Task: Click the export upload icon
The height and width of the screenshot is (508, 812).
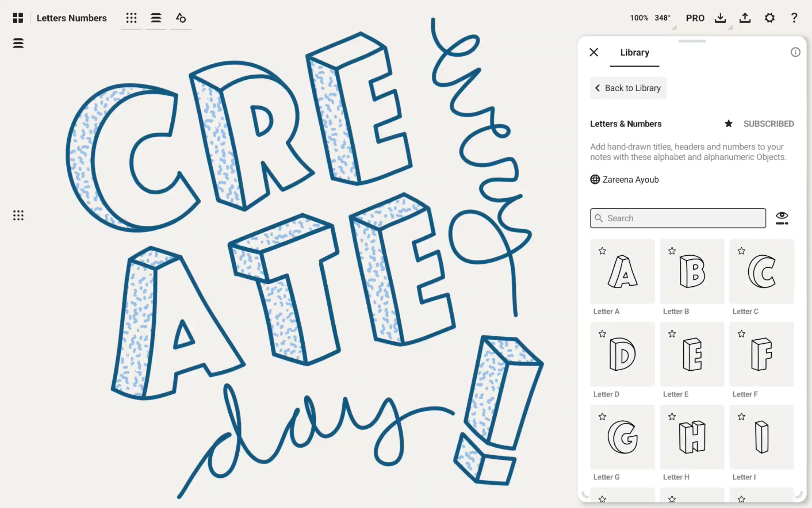Action: 745,18
